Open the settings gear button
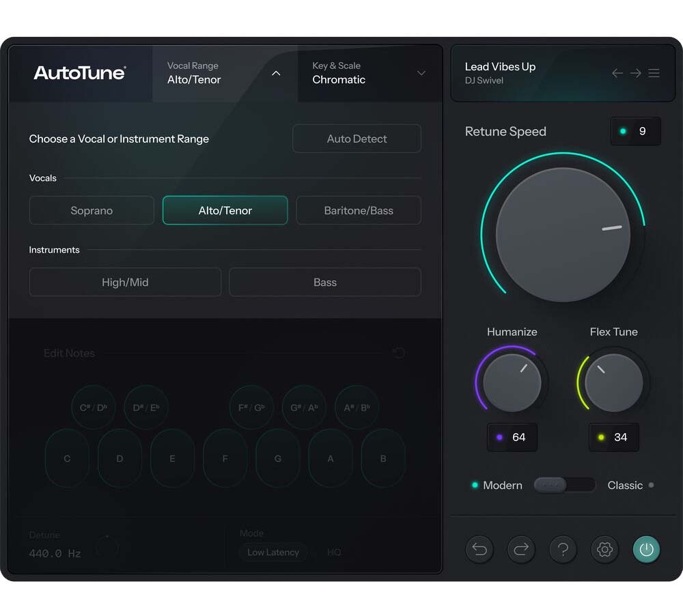The width and height of the screenshot is (683, 616). 604,549
